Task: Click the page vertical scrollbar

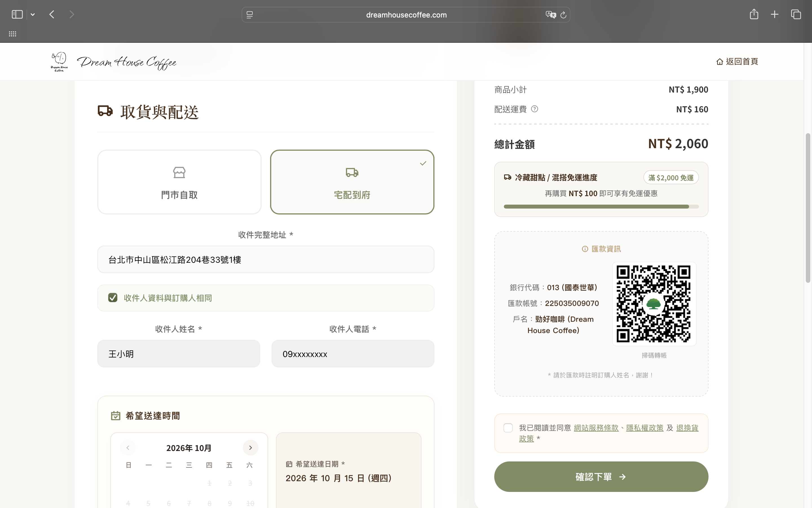Action: pyautogui.click(x=808, y=208)
